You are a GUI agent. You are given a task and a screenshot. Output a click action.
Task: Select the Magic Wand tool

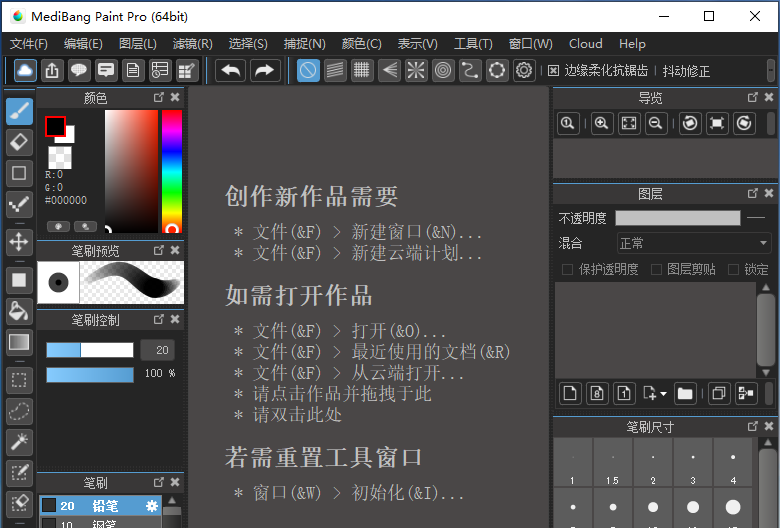click(x=19, y=442)
